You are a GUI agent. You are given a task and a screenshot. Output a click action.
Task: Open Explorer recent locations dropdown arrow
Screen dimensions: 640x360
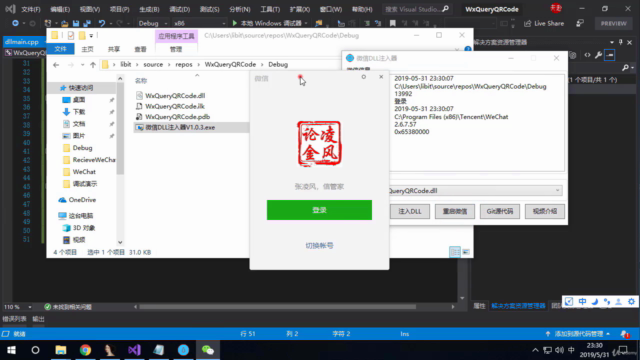[x=82, y=64]
